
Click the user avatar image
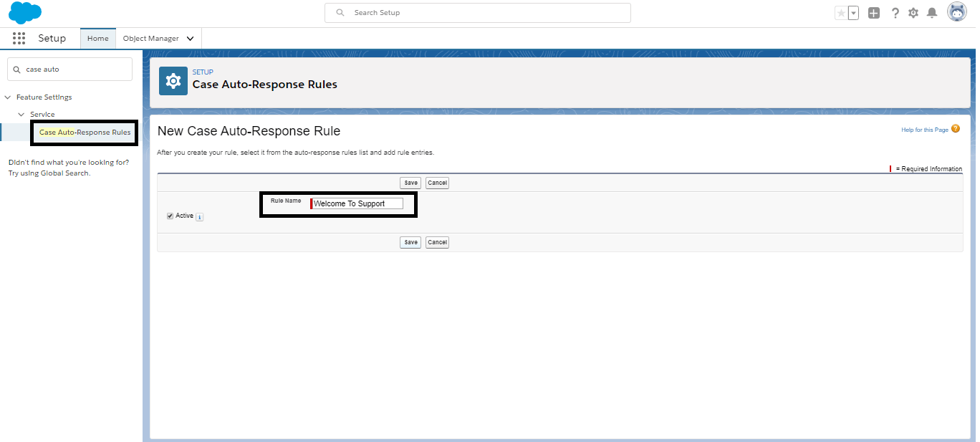click(x=957, y=11)
